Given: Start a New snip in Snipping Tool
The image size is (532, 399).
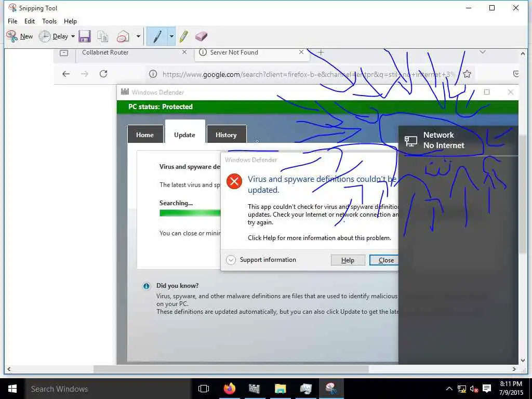Looking at the screenshot, I should click(x=20, y=36).
